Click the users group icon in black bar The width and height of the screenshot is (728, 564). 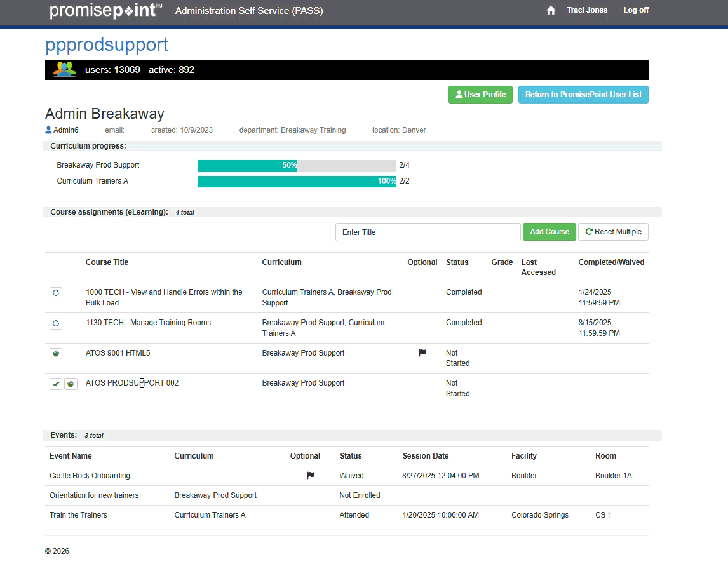tap(65, 70)
